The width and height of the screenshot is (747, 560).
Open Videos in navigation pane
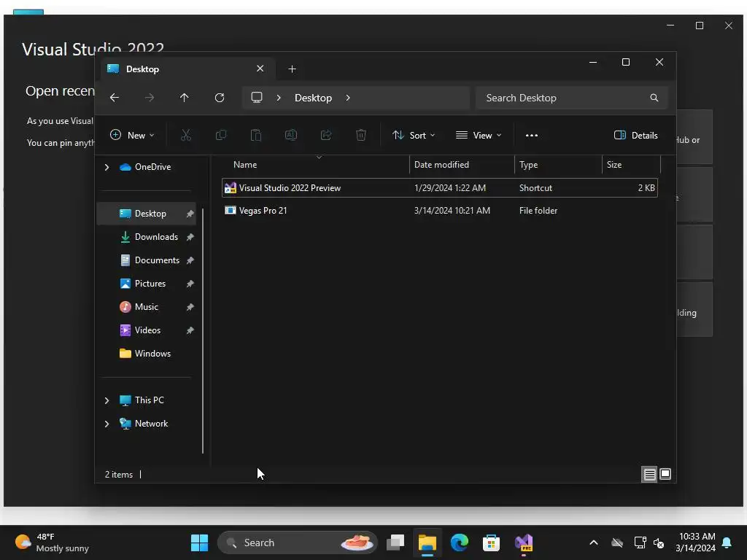(147, 330)
